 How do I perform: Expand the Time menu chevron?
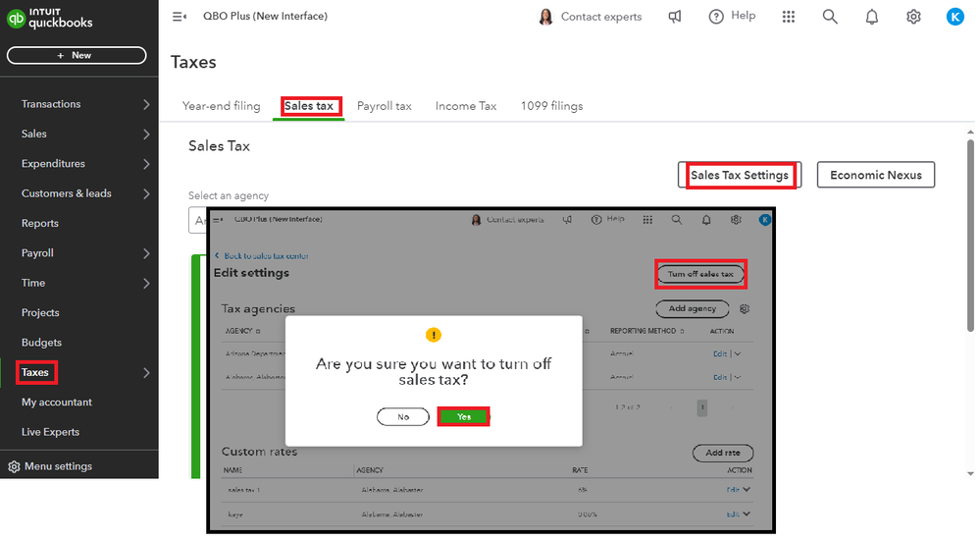click(x=146, y=284)
